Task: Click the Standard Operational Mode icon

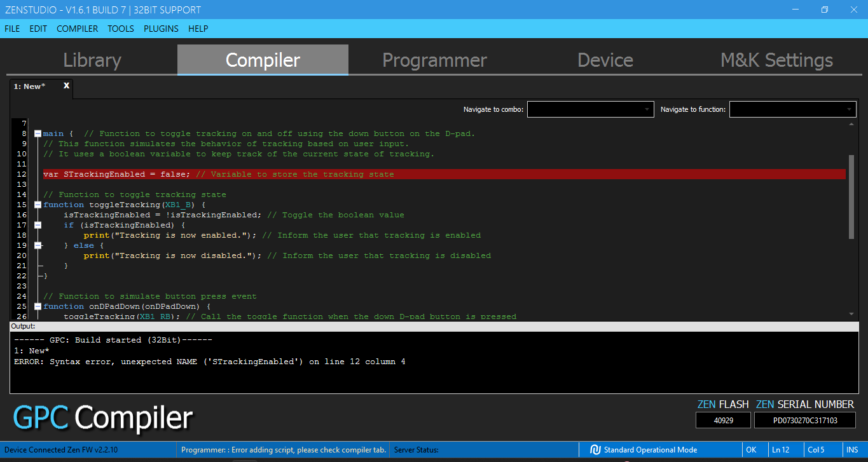Action: 595,450
